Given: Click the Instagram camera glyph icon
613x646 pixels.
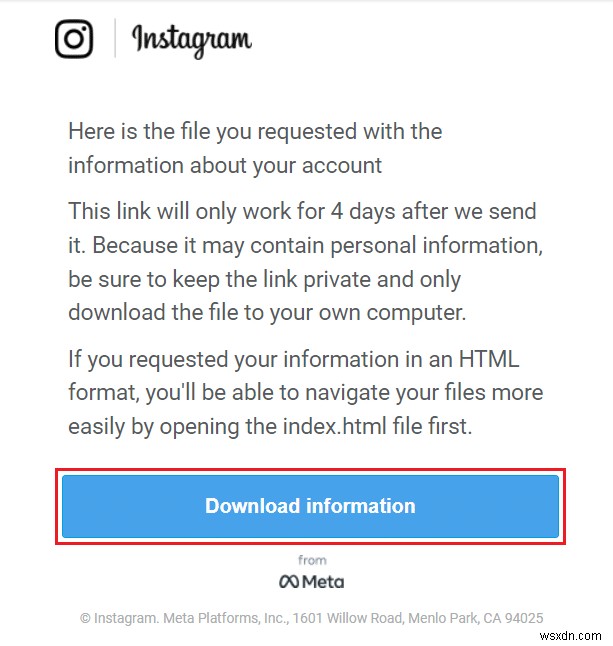Looking at the screenshot, I should pos(74,39).
